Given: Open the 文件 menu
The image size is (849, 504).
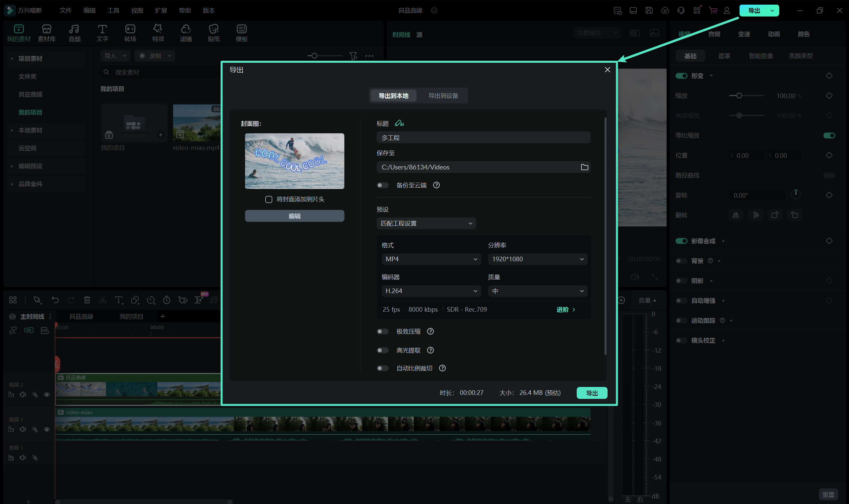Looking at the screenshot, I should click(66, 11).
